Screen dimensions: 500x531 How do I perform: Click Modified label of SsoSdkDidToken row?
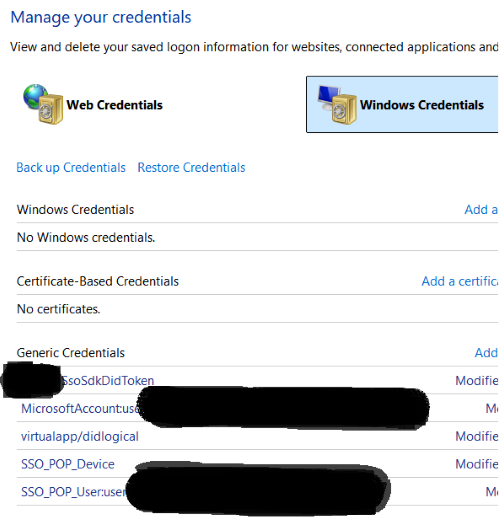coord(477,381)
